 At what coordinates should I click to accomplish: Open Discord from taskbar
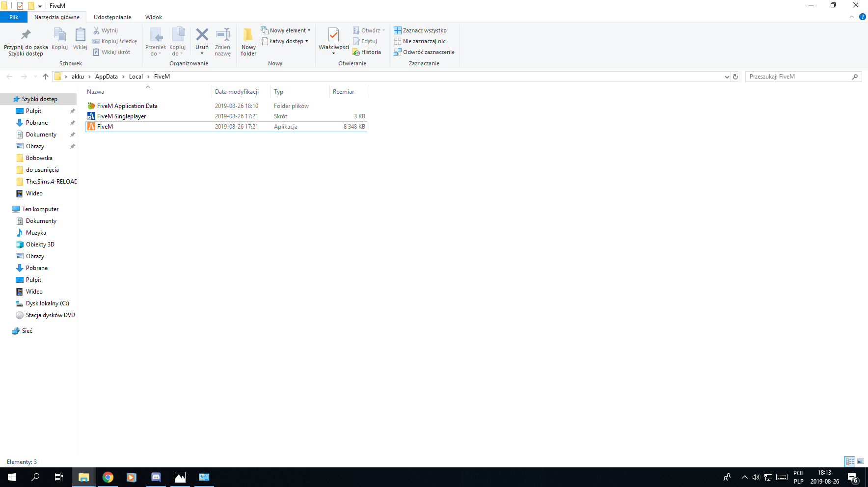tap(156, 477)
